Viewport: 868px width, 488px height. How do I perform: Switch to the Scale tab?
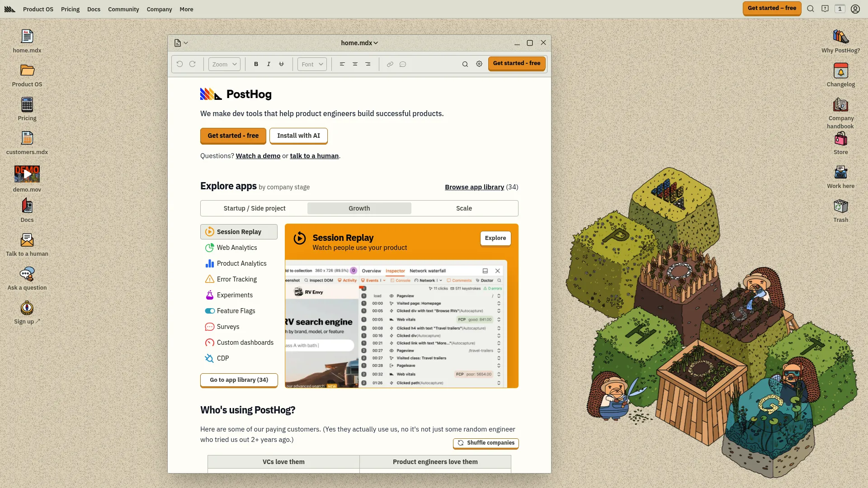[464, 208]
